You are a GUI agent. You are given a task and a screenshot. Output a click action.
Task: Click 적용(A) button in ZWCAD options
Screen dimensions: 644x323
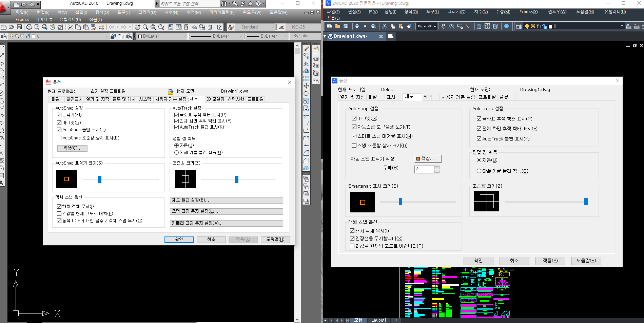[550, 261]
